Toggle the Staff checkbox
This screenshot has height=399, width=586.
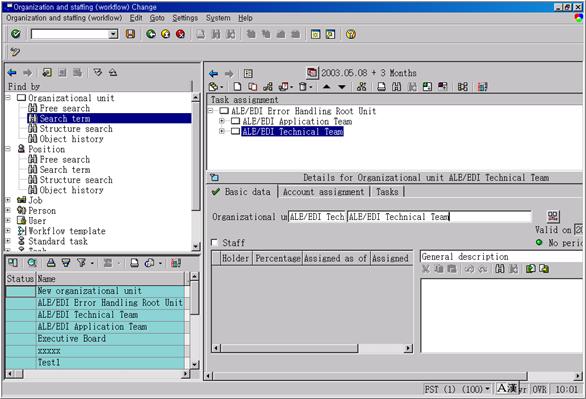[x=215, y=242]
